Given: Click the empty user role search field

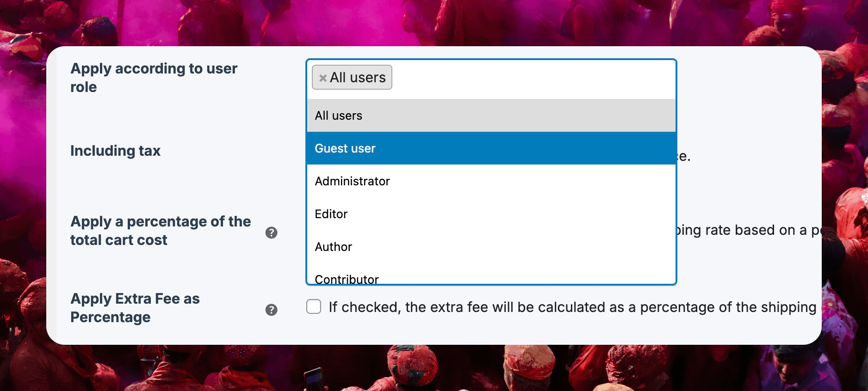Looking at the screenshot, I should coord(532,78).
